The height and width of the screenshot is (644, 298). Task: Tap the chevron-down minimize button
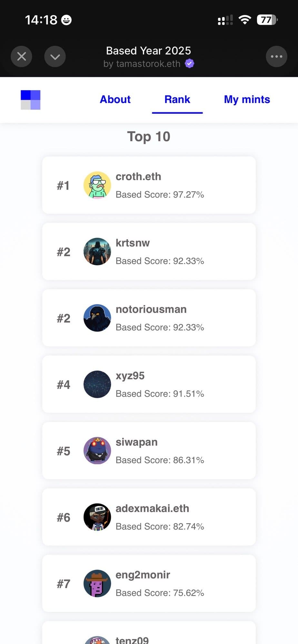(55, 57)
